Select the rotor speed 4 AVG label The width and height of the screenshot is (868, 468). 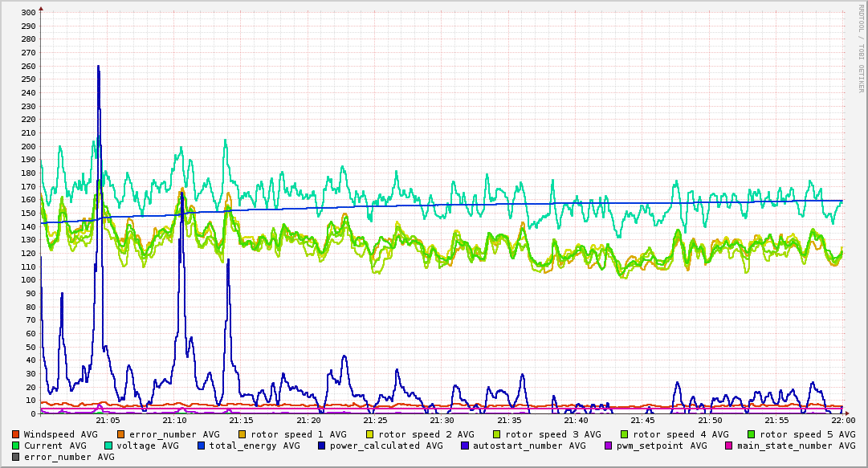pyautogui.click(x=681, y=435)
